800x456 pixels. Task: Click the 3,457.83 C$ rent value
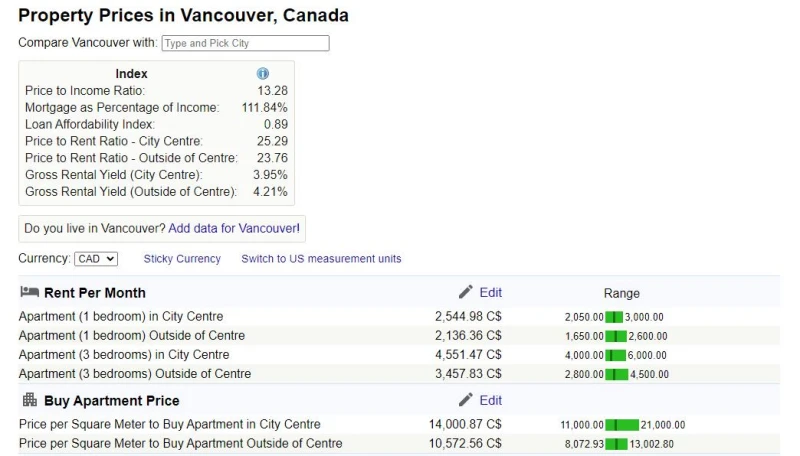(468, 374)
